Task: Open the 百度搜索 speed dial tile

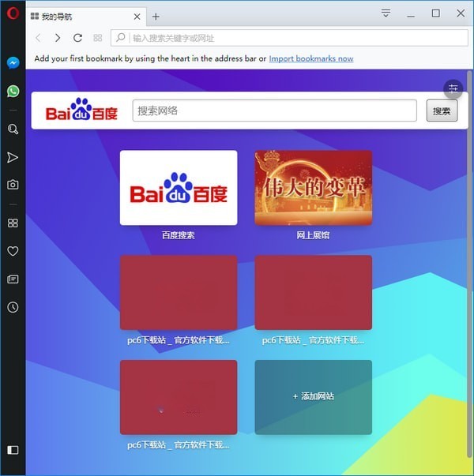Action: [179, 188]
